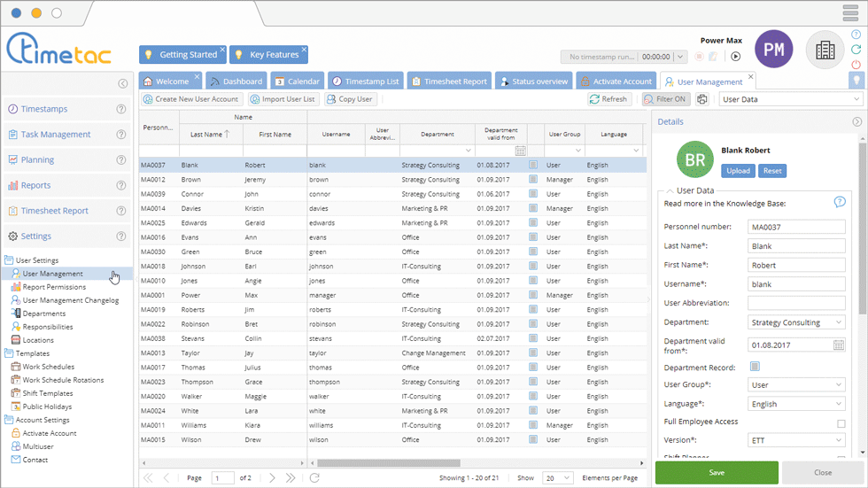Click the red power logout icon
The height and width of the screenshot is (488, 868).
(x=856, y=65)
